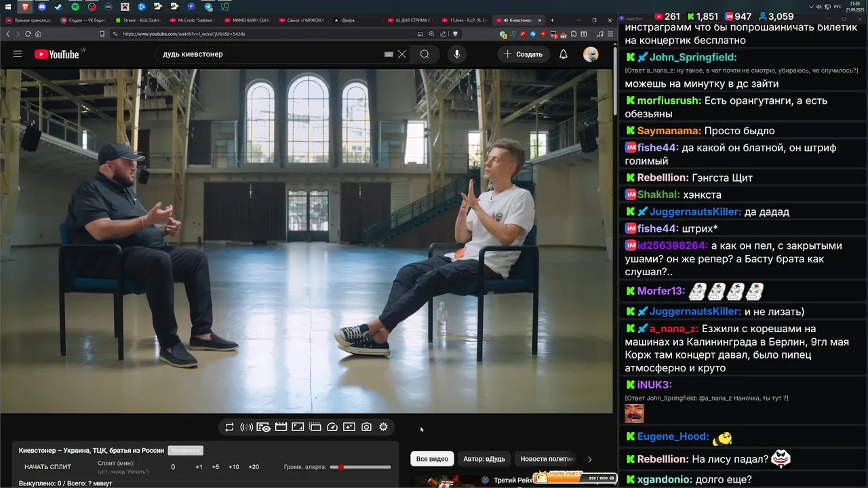The height and width of the screenshot is (488, 868).
Task: Switch to '17.lives - R.I.P.' tab
Action: pos(466,20)
